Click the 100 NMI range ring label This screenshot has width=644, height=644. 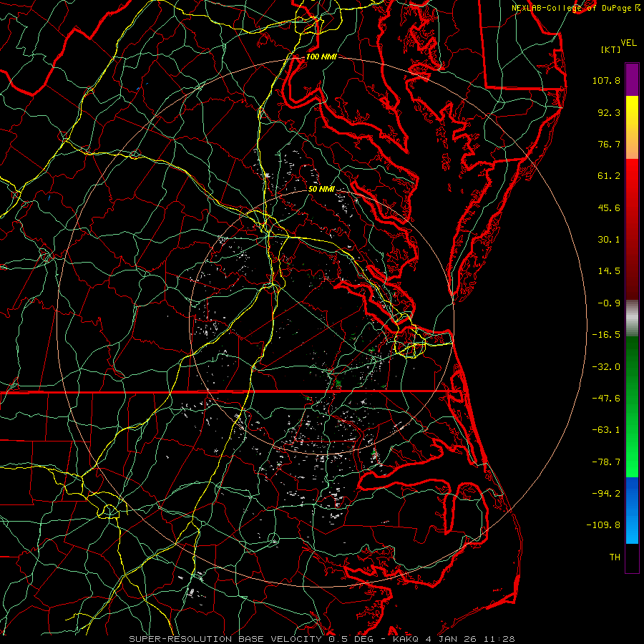(x=321, y=57)
